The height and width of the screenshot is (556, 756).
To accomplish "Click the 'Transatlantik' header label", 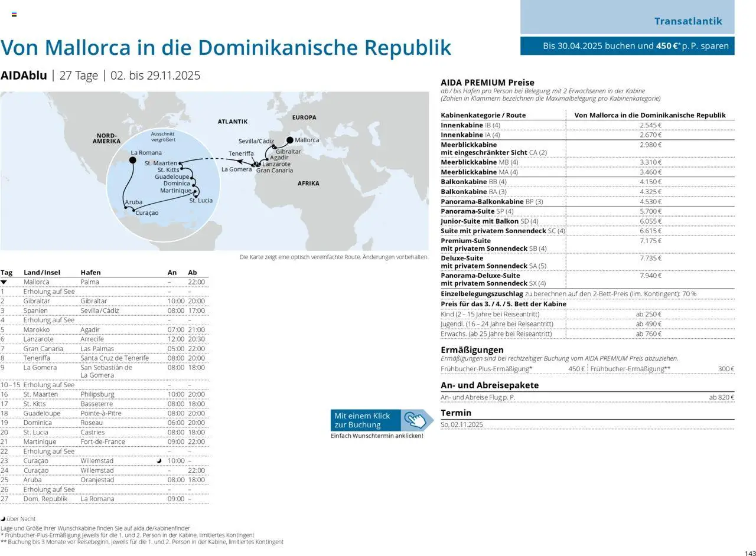I will click(688, 21).
